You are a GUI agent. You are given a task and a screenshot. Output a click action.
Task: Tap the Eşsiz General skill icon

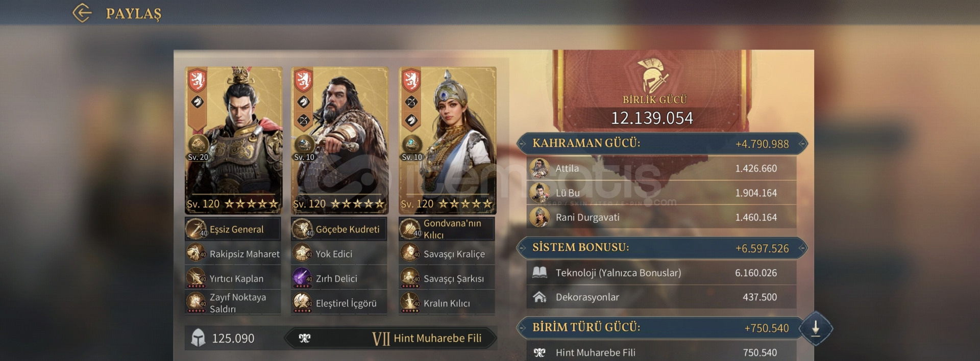coord(196,229)
